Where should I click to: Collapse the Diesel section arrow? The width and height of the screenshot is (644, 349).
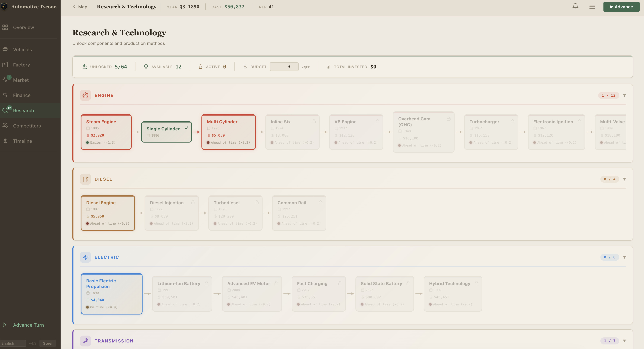pos(625,179)
